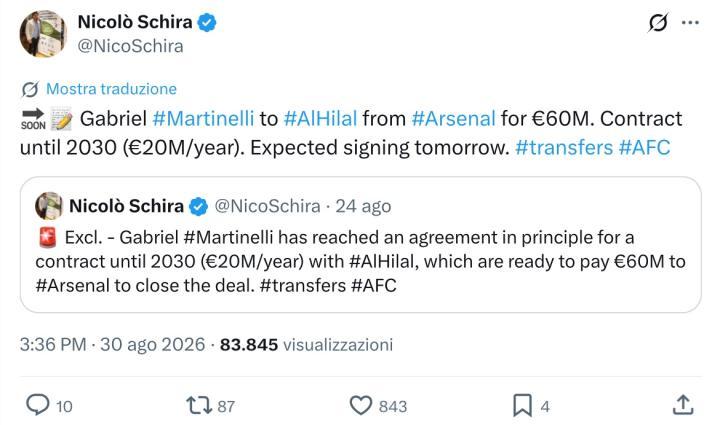
Task: Click the quoted tweet's small avatar
Action: point(49,206)
